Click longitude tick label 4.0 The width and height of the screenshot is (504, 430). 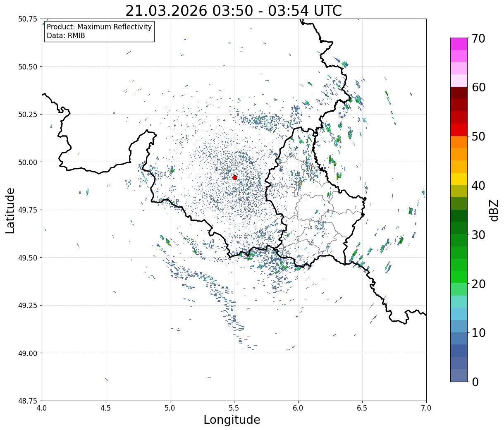[42, 408]
